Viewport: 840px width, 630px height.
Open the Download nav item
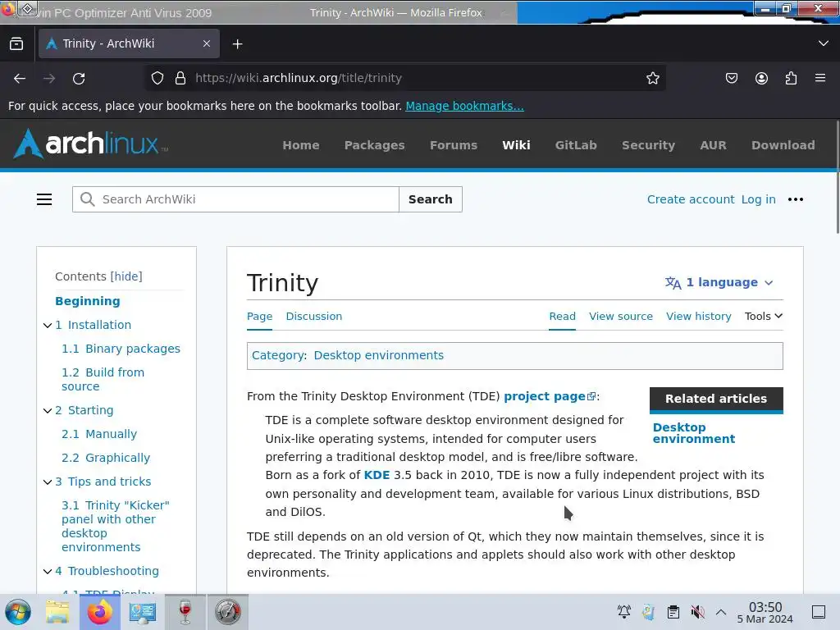(783, 145)
